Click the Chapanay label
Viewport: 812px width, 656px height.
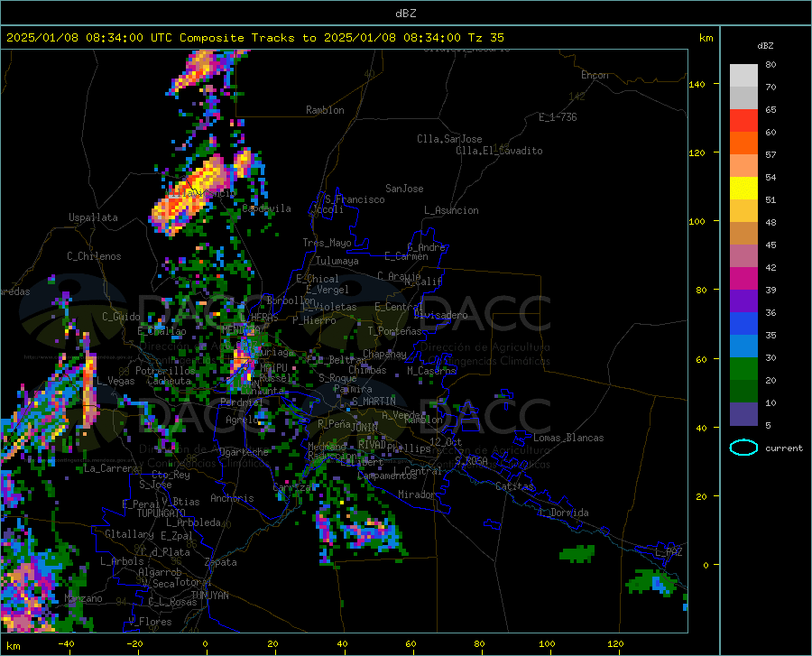click(384, 354)
